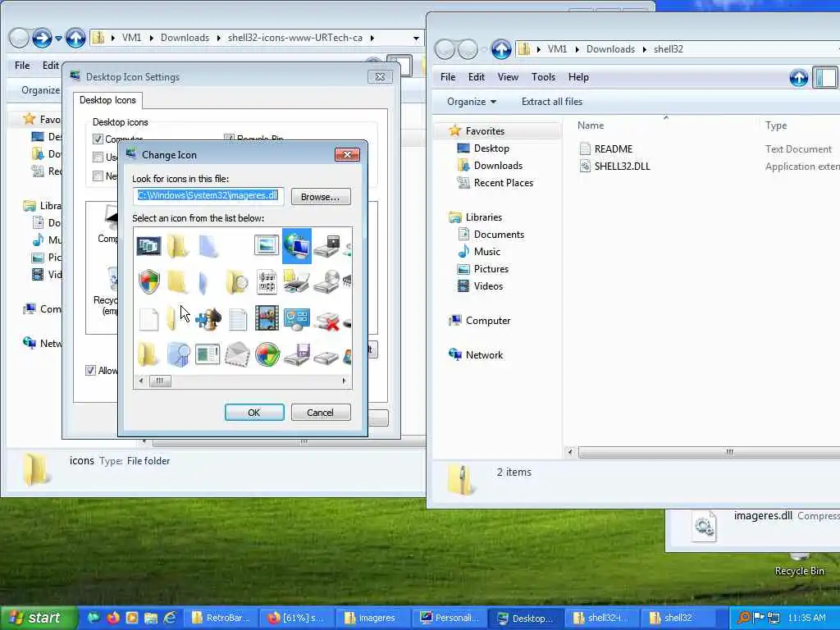Toggle the Network desktop icon checkbox
840x630 pixels.
coord(98,176)
